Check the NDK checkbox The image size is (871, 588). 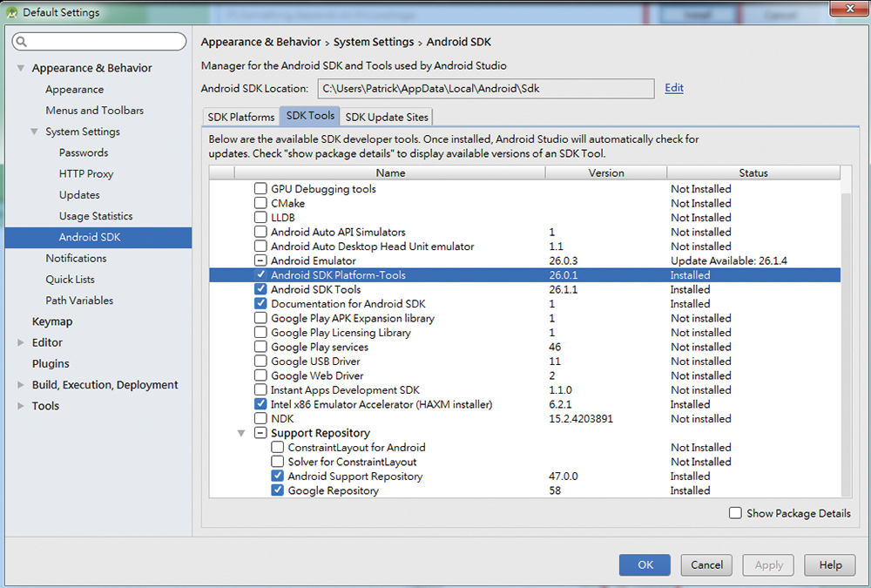click(x=260, y=418)
